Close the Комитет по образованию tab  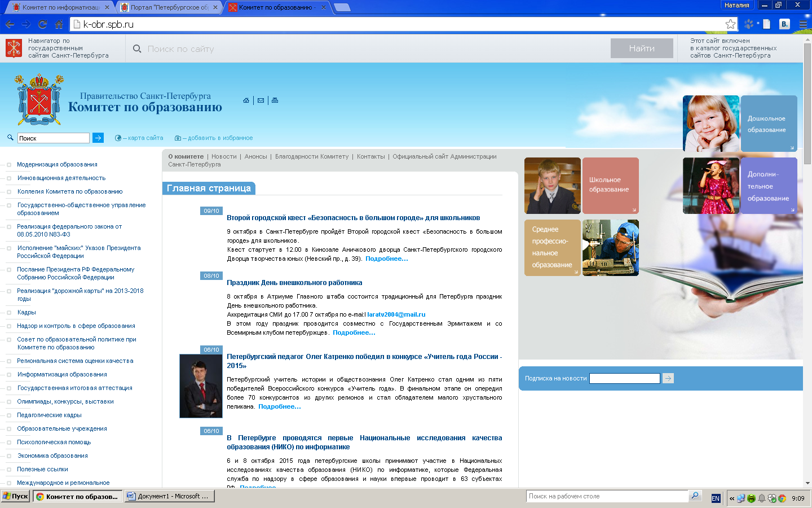pos(324,7)
